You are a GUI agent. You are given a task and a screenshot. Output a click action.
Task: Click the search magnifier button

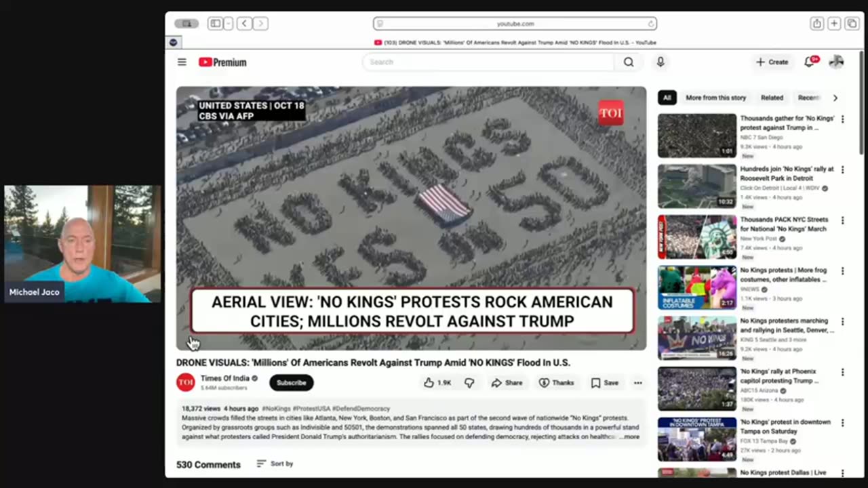tap(629, 62)
